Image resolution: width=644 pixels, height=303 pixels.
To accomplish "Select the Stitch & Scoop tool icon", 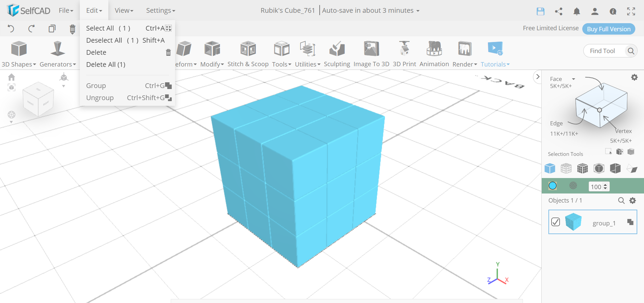I will [248, 49].
